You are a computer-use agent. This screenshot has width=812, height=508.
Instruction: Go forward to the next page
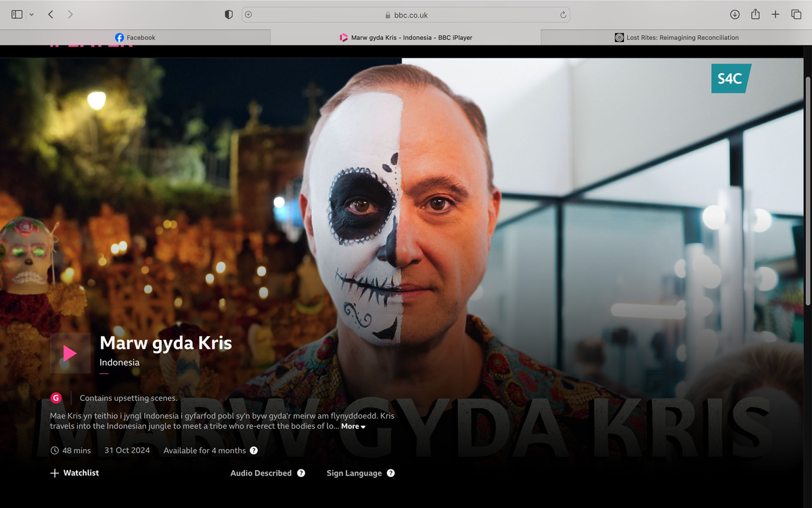click(70, 14)
